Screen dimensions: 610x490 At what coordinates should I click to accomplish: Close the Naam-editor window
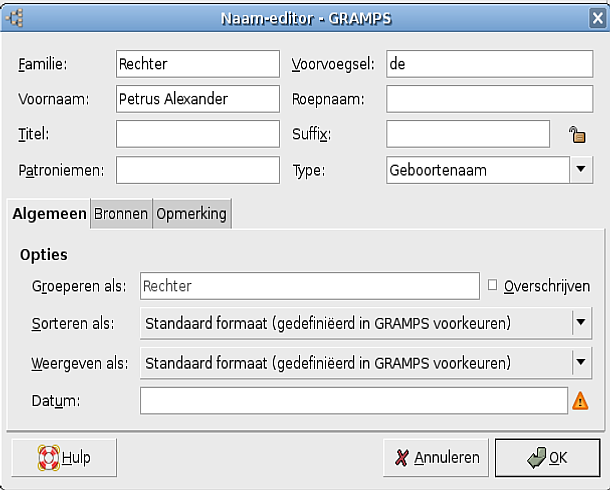(596, 16)
